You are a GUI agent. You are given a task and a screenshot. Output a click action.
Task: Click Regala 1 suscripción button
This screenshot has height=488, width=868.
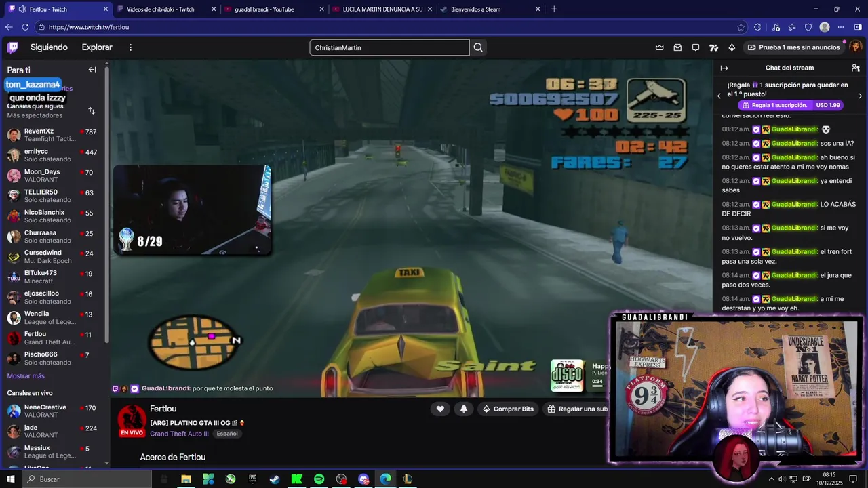pos(790,105)
